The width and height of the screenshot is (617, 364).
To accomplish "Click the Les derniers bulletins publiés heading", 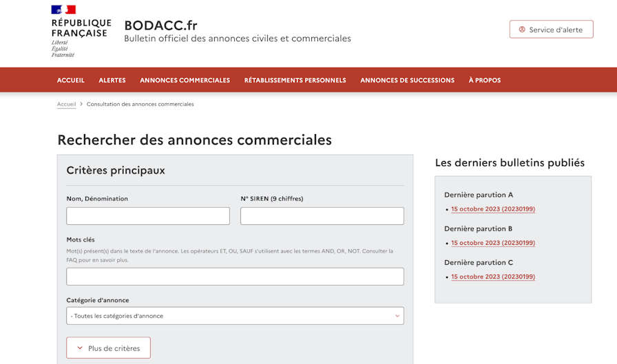I will [510, 163].
